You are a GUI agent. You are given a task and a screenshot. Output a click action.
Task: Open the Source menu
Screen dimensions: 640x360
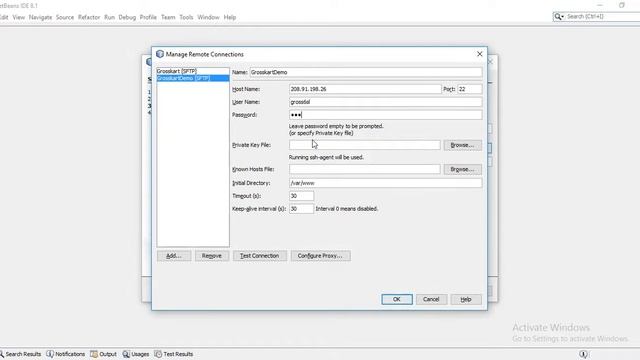click(x=65, y=17)
